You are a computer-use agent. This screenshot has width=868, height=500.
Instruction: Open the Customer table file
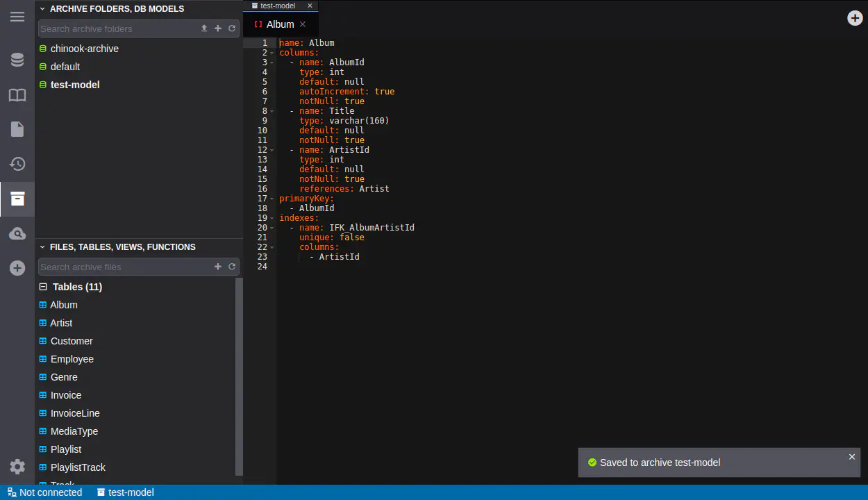(x=71, y=341)
